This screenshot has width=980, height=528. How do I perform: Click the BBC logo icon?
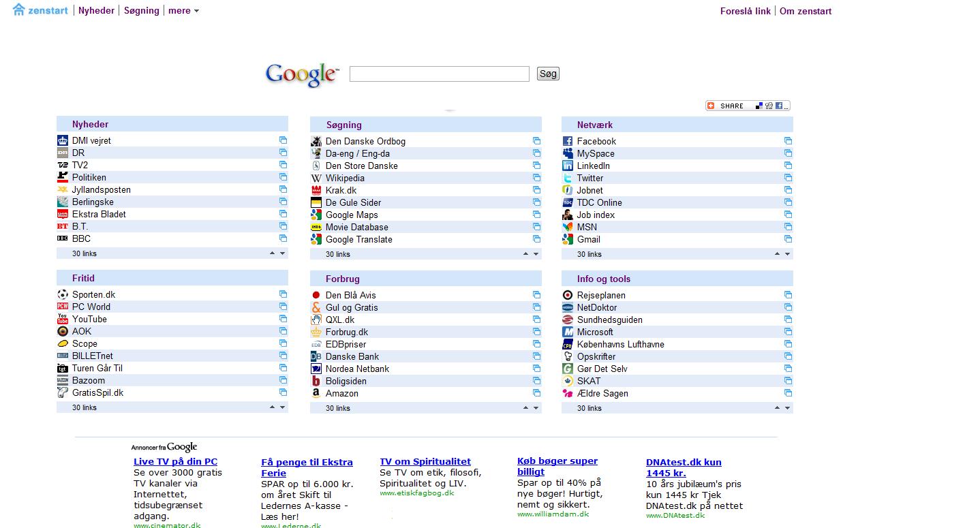click(63, 238)
